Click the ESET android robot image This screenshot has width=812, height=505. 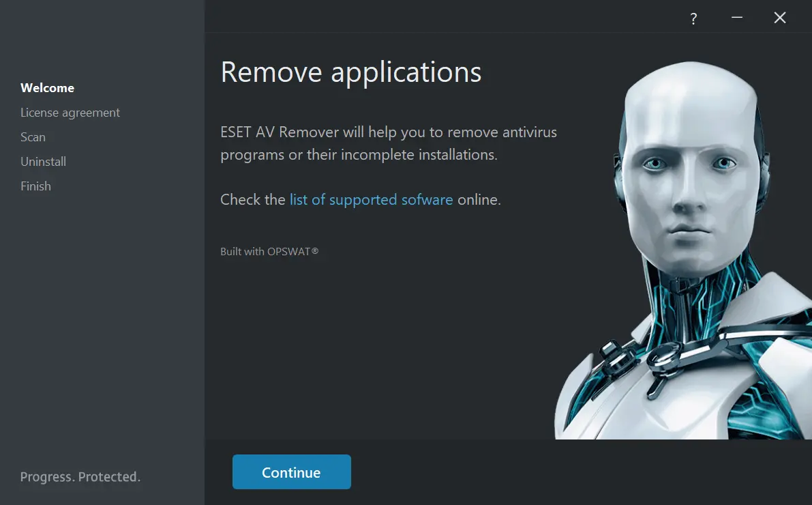(684, 251)
